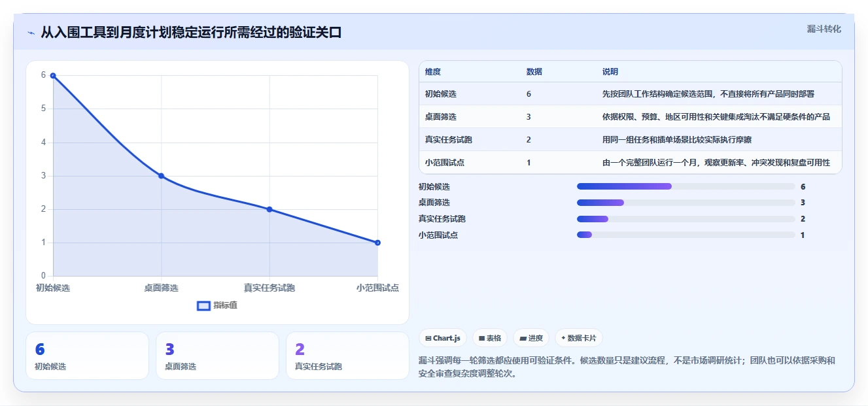The height and width of the screenshot is (406, 868).
Task: Click the 桌面筛选 progress bar
Action: 686,203
